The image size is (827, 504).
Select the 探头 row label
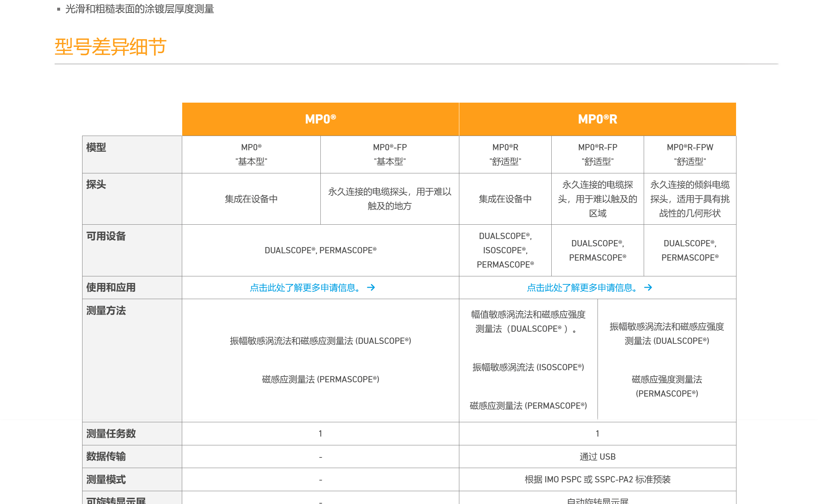pos(96,184)
